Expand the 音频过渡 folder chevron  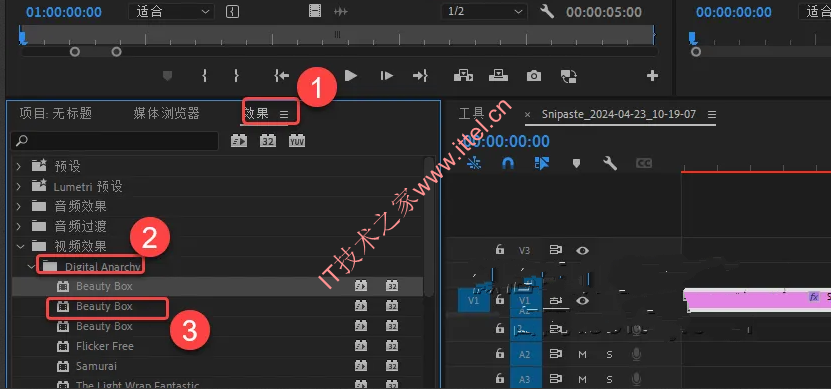click(19, 226)
